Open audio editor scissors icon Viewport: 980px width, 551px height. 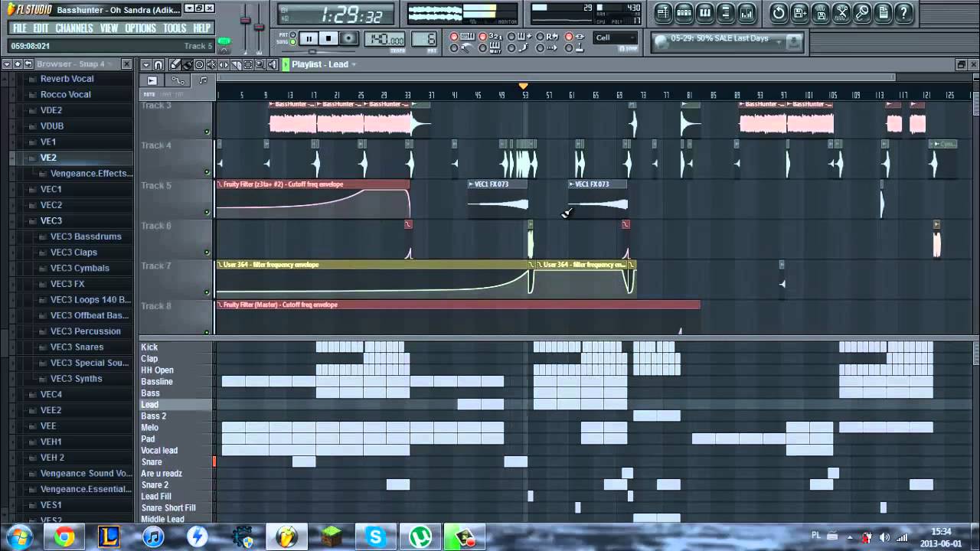(x=841, y=13)
